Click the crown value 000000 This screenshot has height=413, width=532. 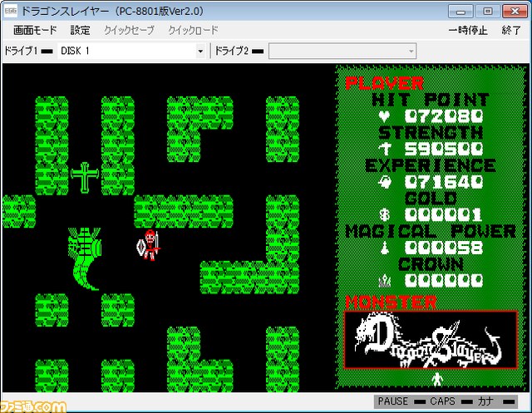pos(444,281)
